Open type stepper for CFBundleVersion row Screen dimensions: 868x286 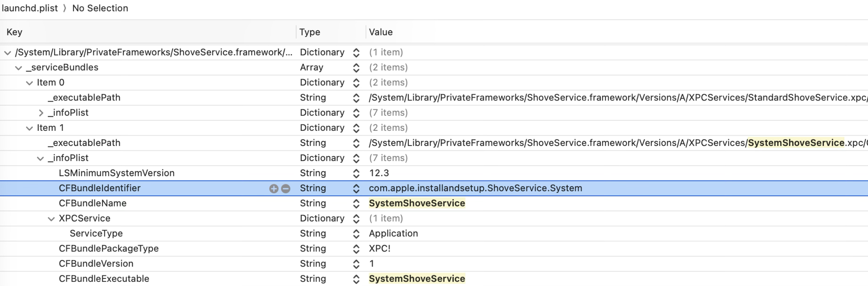coord(356,264)
